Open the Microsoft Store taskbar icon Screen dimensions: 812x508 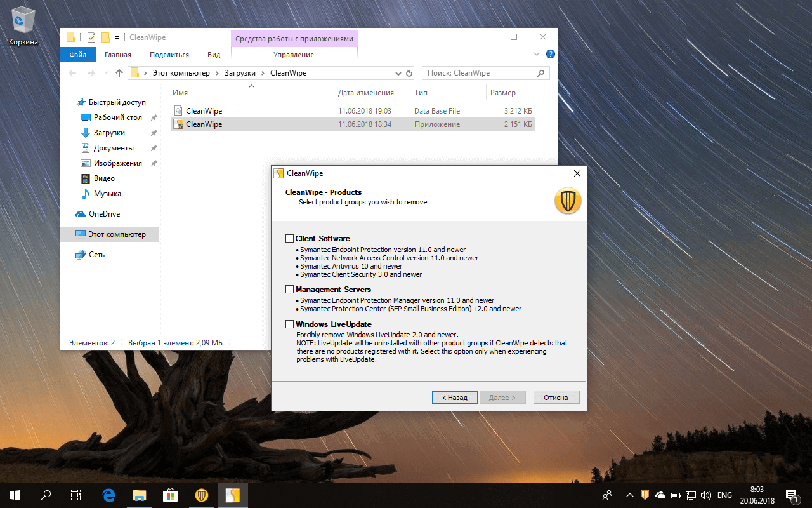[x=171, y=495]
